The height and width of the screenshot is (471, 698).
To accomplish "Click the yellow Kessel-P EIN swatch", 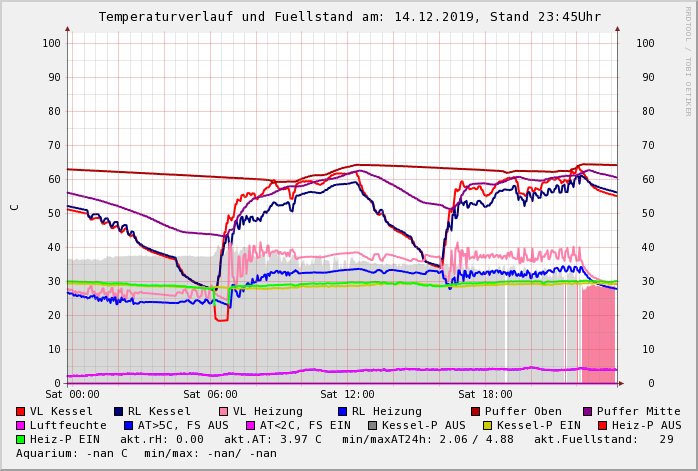I will click(x=489, y=426).
